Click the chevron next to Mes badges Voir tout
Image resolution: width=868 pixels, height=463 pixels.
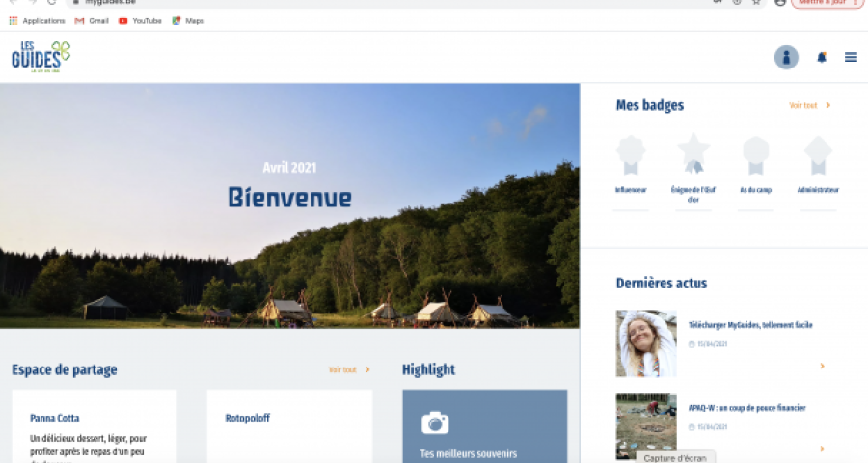(828, 105)
